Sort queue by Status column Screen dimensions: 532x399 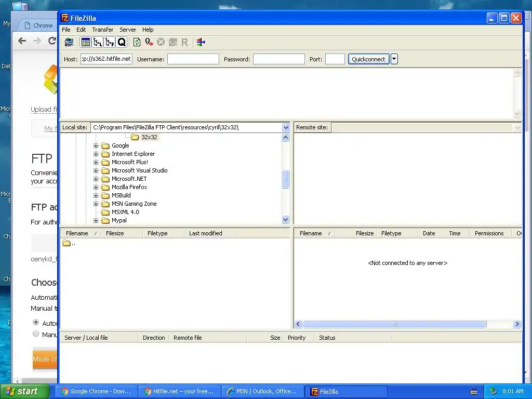353,338
